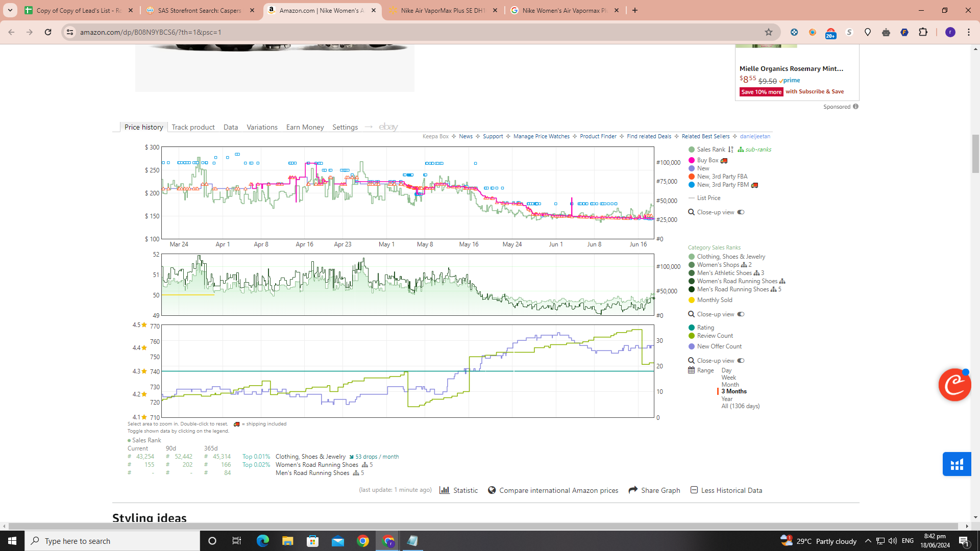Click the Sales Rank green legend swatch
Image resolution: width=980 pixels, height=551 pixels.
692,149
